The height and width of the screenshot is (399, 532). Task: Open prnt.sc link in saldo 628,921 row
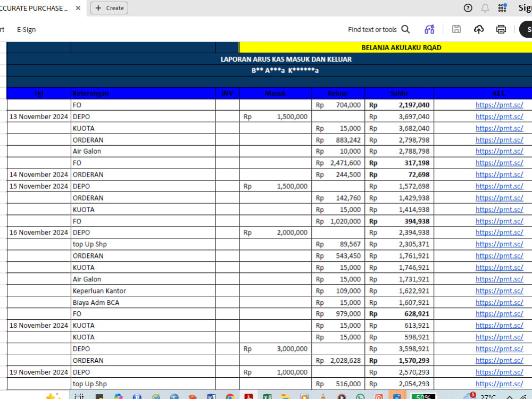499,314
